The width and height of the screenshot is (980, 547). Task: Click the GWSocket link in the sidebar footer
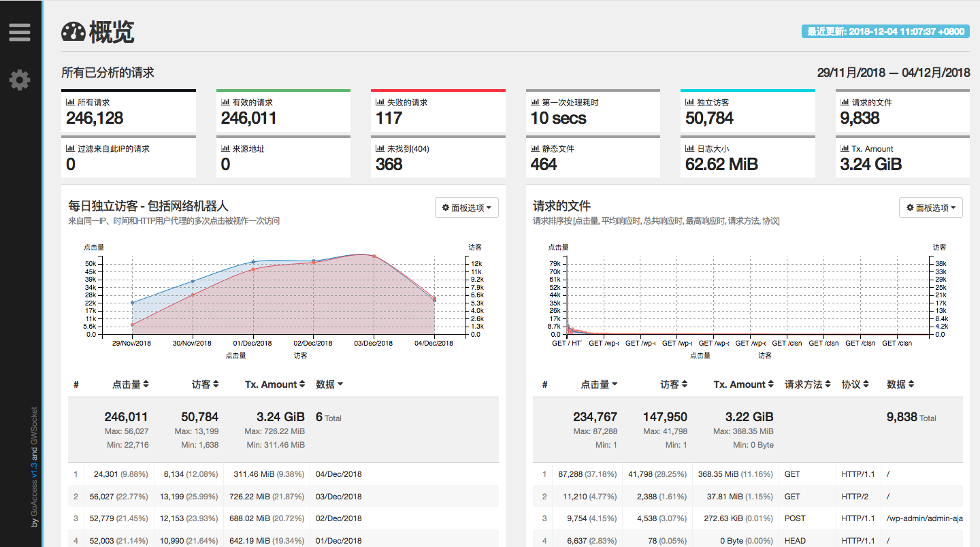click(x=34, y=427)
